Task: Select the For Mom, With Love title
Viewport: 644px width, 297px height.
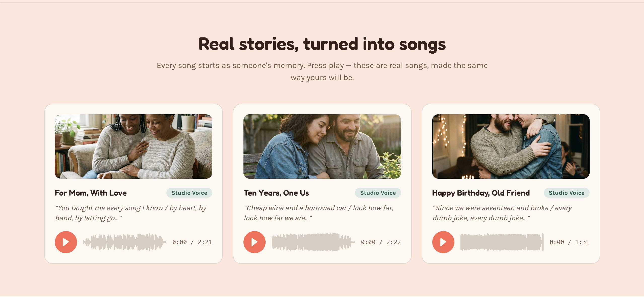Action: tap(91, 193)
